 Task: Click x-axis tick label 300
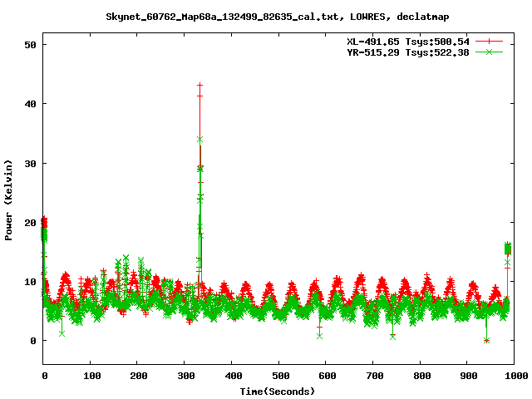[x=186, y=376]
